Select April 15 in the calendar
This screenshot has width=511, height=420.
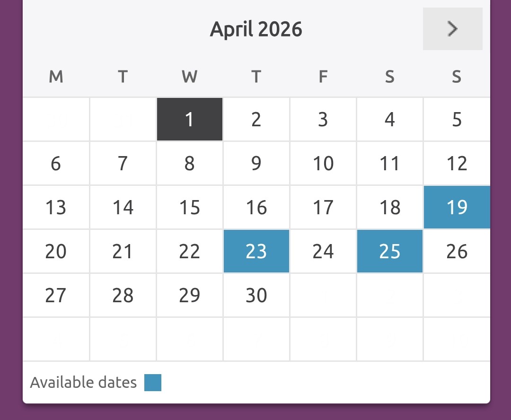tap(189, 207)
